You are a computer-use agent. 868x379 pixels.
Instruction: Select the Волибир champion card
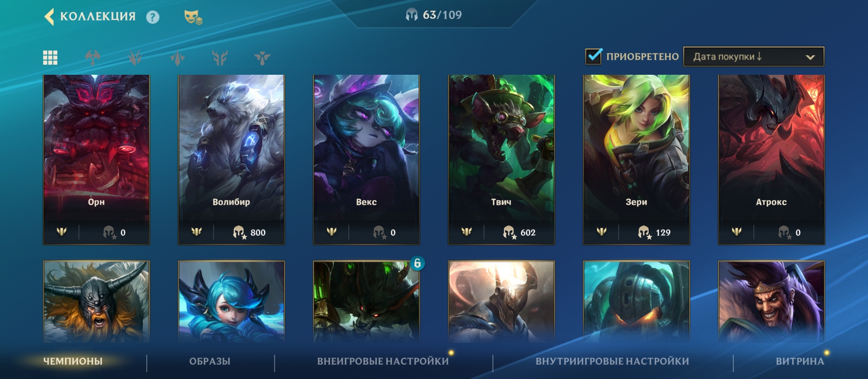point(231,159)
